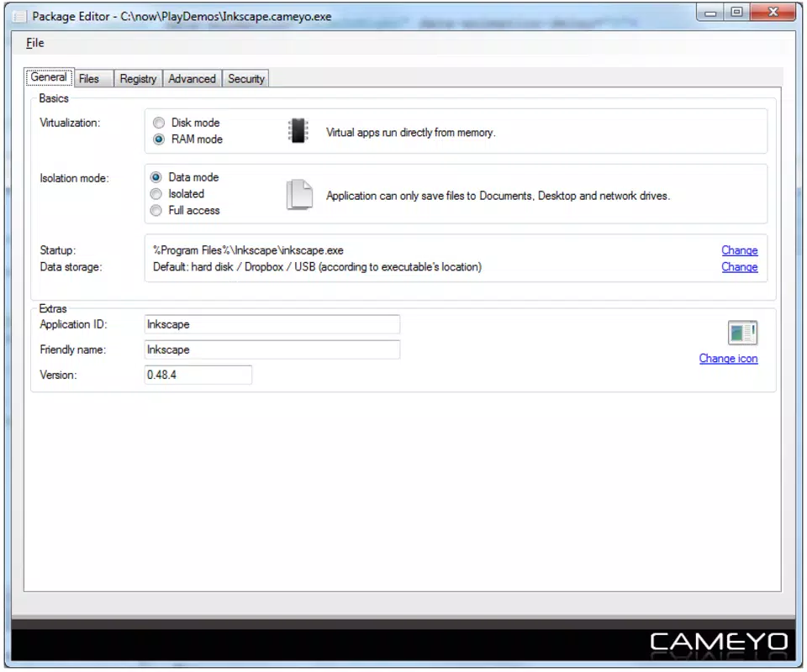Click the documents page icon
This screenshot has width=807, height=672.
[299, 194]
